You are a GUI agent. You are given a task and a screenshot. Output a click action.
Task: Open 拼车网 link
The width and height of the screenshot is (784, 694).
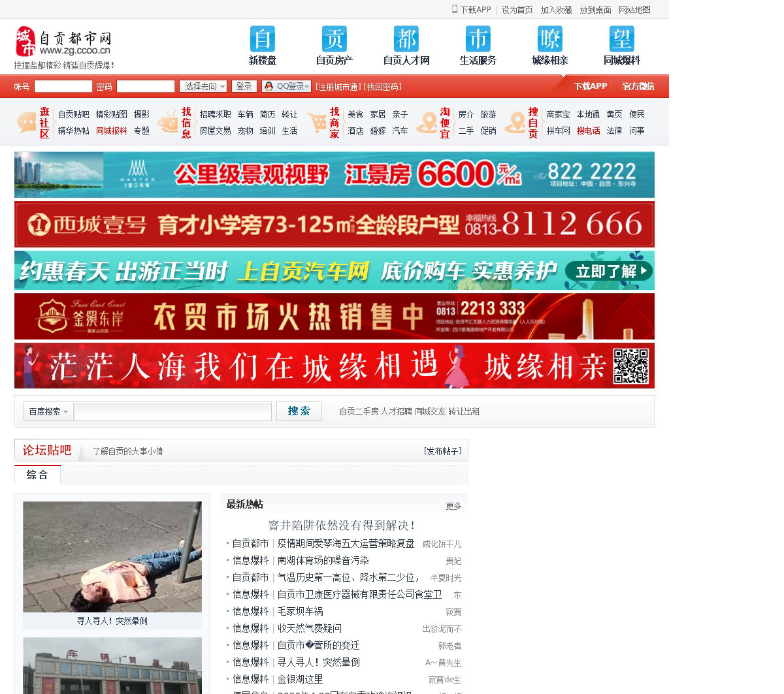pos(558,131)
